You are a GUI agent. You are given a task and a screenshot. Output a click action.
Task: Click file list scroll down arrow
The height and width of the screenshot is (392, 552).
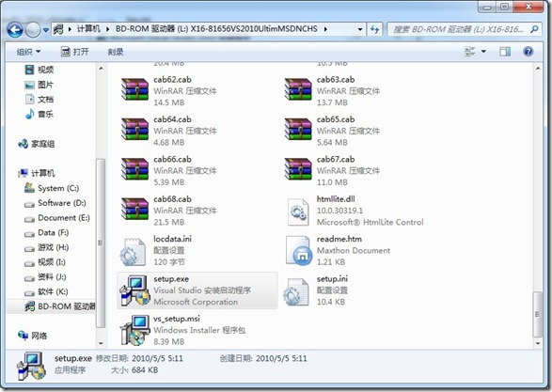pyautogui.click(x=538, y=343)
